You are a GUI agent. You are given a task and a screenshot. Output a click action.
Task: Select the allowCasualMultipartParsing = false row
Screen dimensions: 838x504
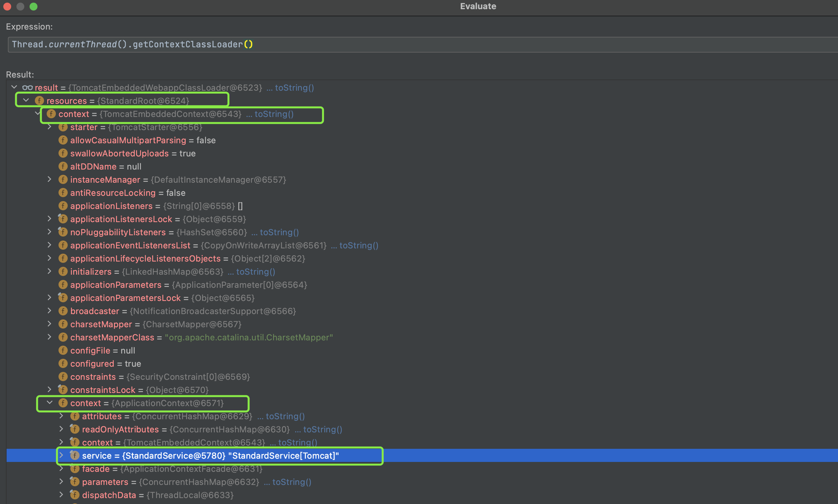[x=422, y=140]
